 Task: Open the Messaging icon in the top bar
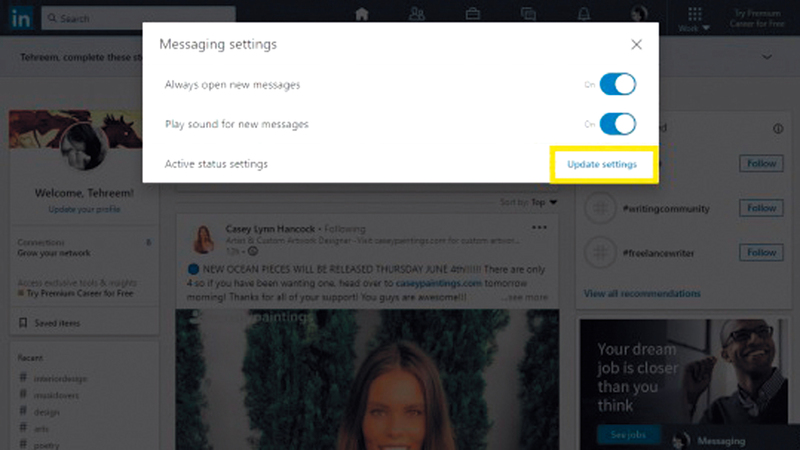pyautogui.click(x=528, y=14)
